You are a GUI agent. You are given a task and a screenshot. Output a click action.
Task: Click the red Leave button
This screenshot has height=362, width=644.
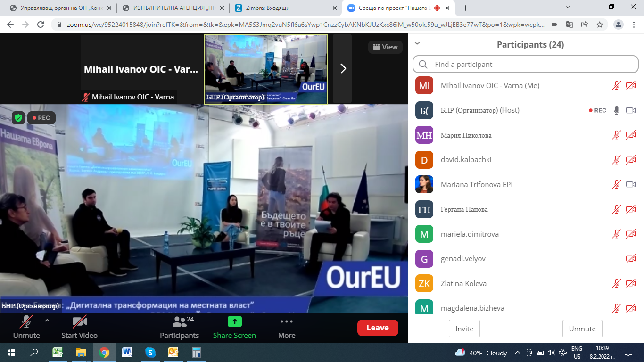click(x=378, y=328)
